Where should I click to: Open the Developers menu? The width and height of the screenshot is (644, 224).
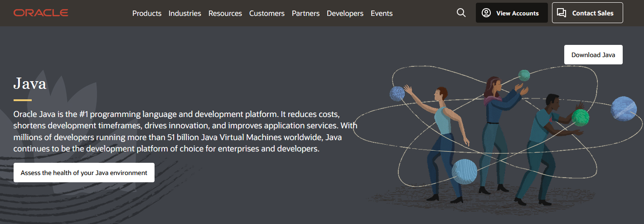click(x=345, y=13)
